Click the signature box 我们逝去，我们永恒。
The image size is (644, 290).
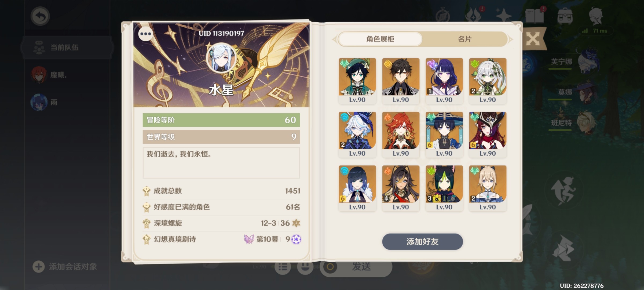click(x=221, y=163)
